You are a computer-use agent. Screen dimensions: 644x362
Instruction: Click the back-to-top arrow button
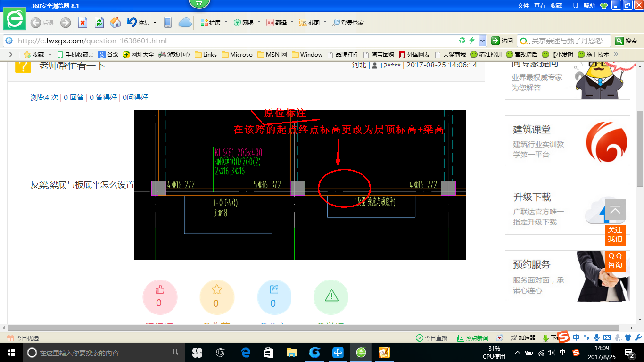point(615,210)
